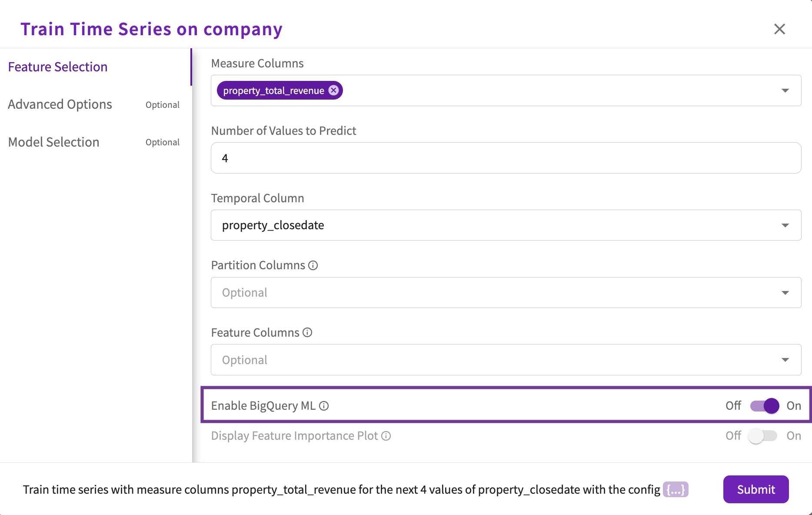Click the Off label of BigQuery ML
The width and height of the screenshot is (812, 515).
pyautogui.click(x=733, y=406)
